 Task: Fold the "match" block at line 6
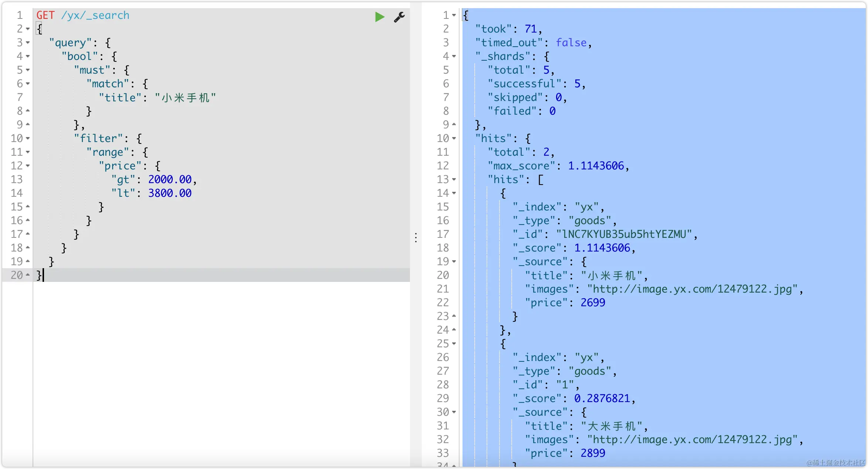click(28, 84)
